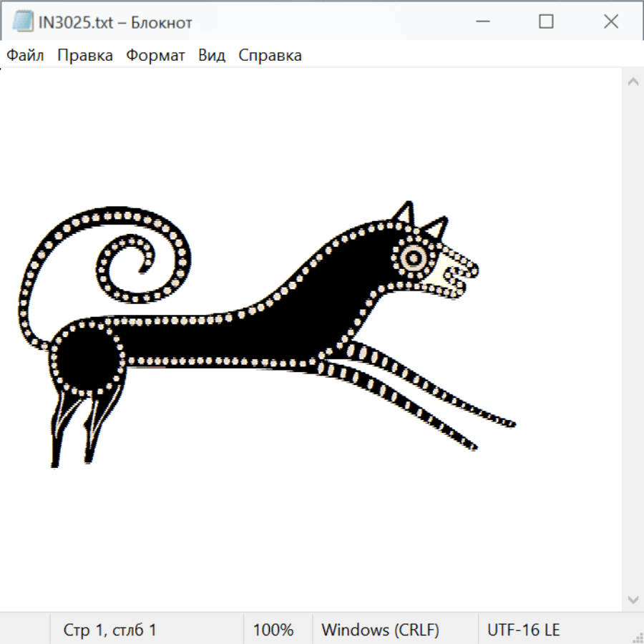The width and height of the screenshot is (644, 644).
Task: Select the Windows (CRLF) line ending indicator
Action: pos(380,630)
